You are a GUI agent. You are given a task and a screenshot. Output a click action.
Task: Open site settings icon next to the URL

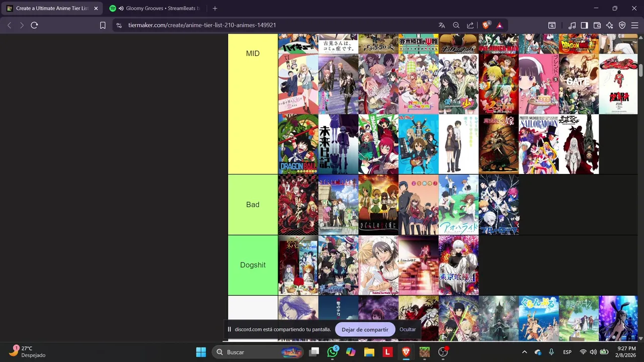[118, 25]
